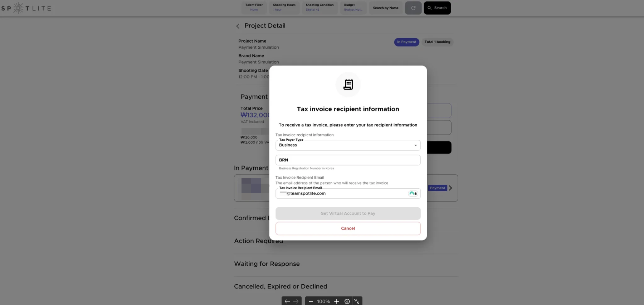Open the Budget filter
Viewport: 644px width, 305px height.
[x=353, y=8]
